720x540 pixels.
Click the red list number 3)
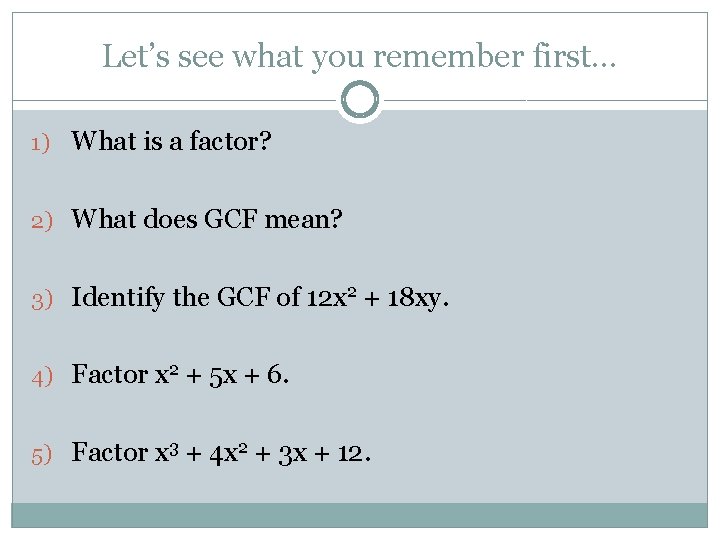[x=42, y=301]
